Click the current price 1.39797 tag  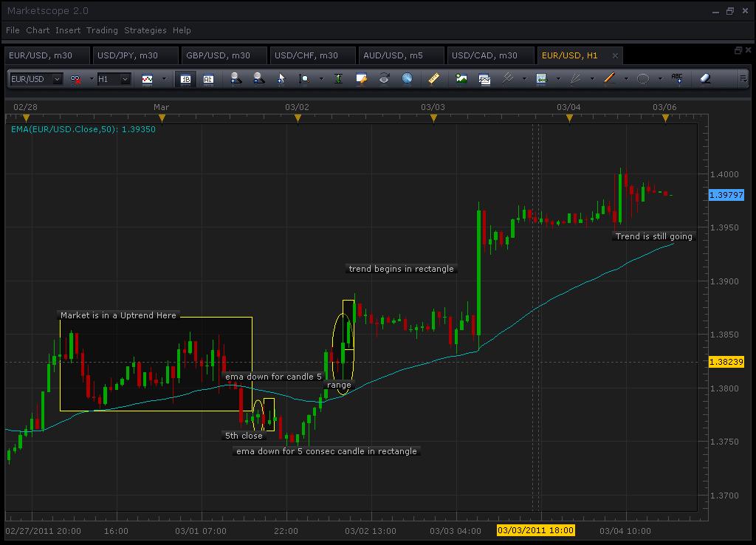(726, 195)
